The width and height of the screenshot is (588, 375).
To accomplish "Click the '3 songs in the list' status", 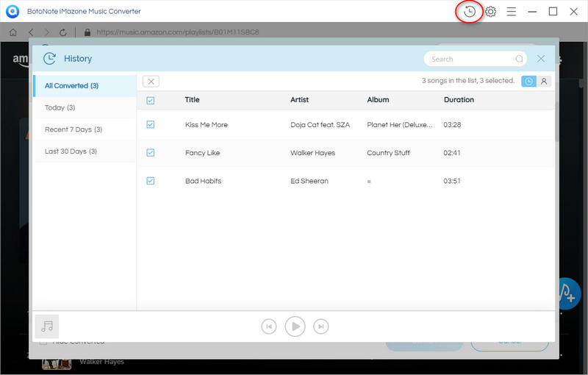I will coord(468,81).
